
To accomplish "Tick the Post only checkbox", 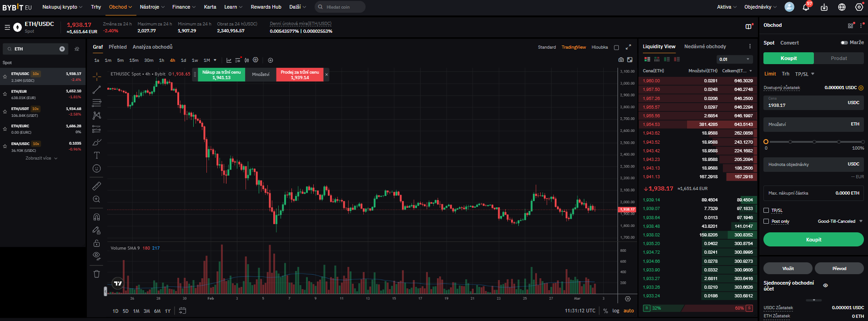I will pyautogui.click(x=766, y=221).
